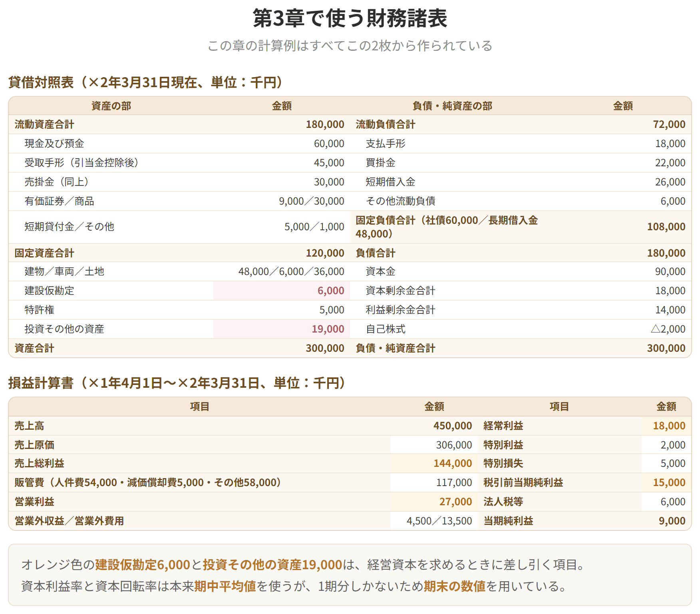The height and width of the screenshot is (614, 700).
Task: Select the 買掛金 amount 22,000
Action: coord(670,163)
